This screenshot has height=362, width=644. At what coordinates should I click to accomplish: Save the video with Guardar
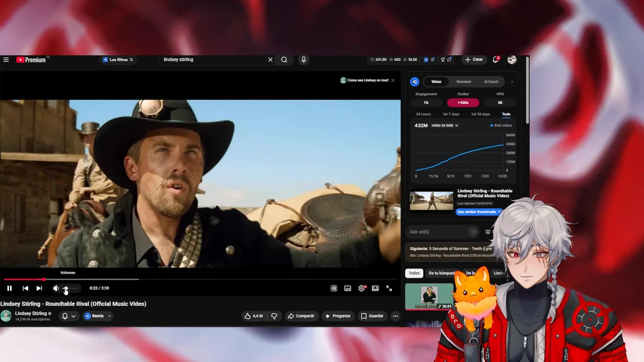[372, 316]
